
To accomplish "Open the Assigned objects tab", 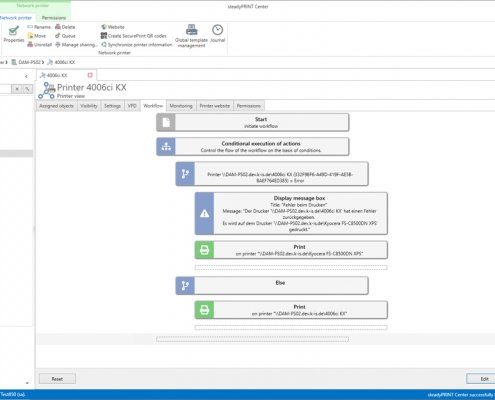I will click(56, 106).
